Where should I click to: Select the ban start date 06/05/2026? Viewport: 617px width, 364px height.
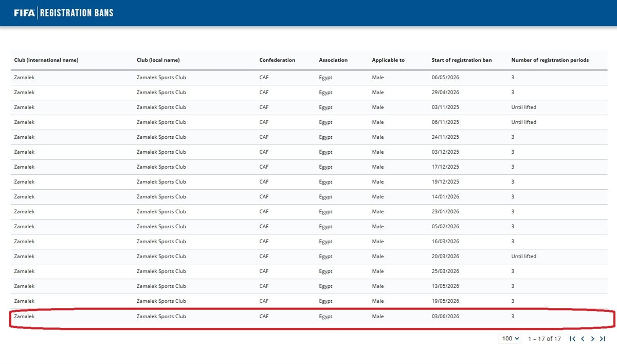coord(445,78)
